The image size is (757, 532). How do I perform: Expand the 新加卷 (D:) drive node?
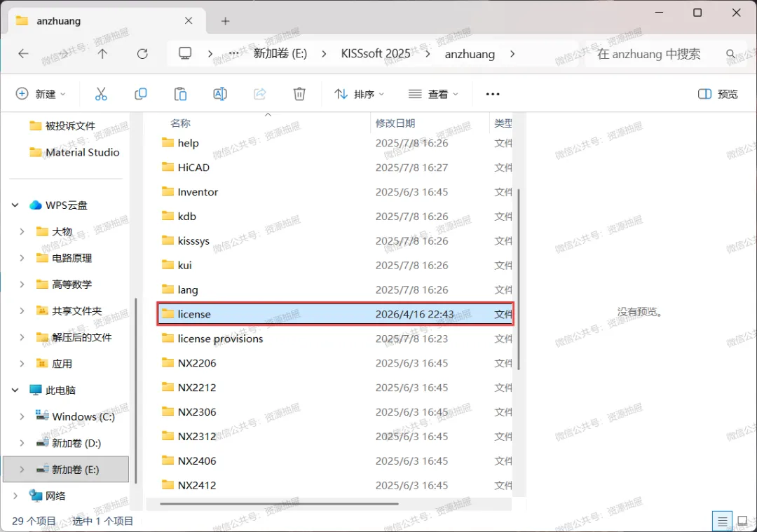coord(22,443)
